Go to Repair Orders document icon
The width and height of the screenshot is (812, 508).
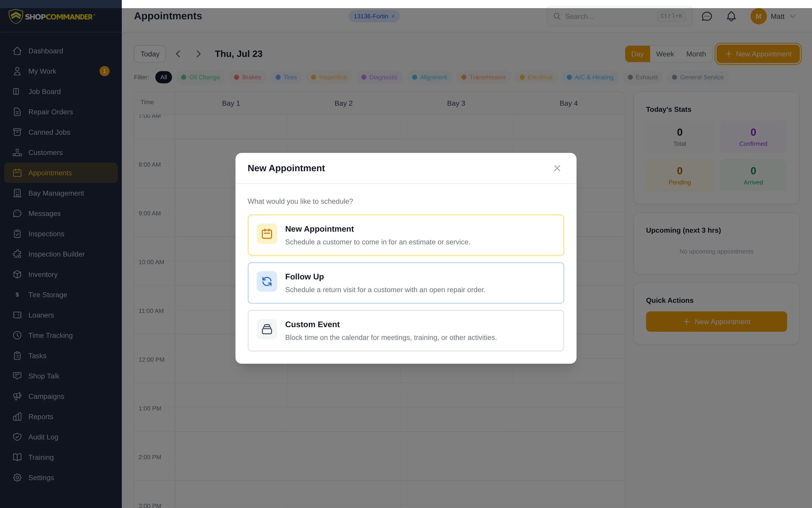(x=17, y=112)
